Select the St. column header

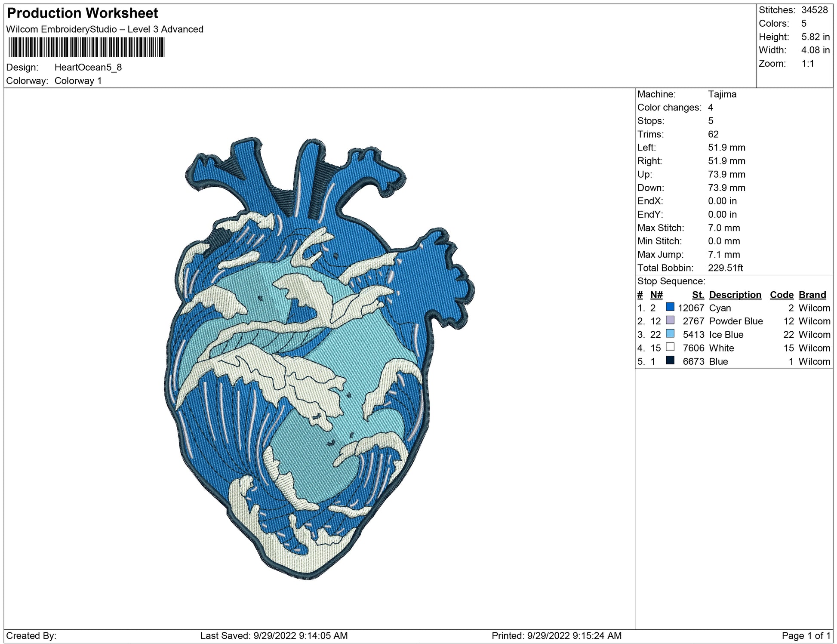tap(698, 295)
